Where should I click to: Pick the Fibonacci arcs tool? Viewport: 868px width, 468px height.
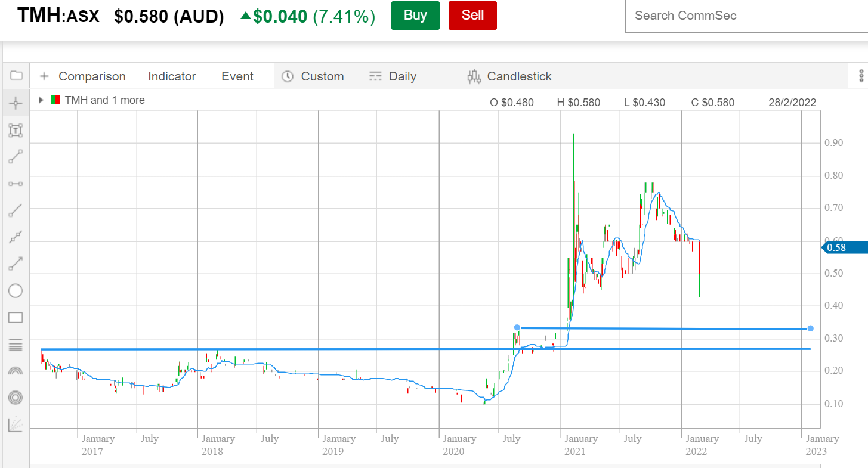(16, 371)
